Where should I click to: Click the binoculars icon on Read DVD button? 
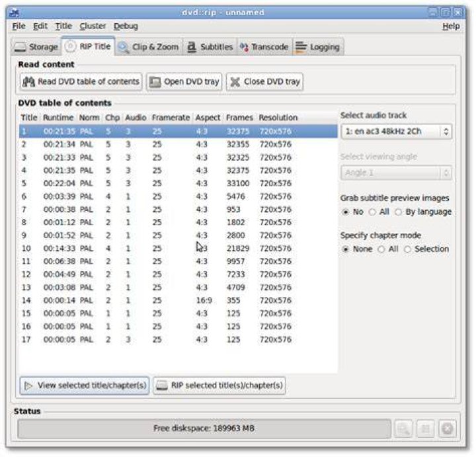(x=29, y=82)
